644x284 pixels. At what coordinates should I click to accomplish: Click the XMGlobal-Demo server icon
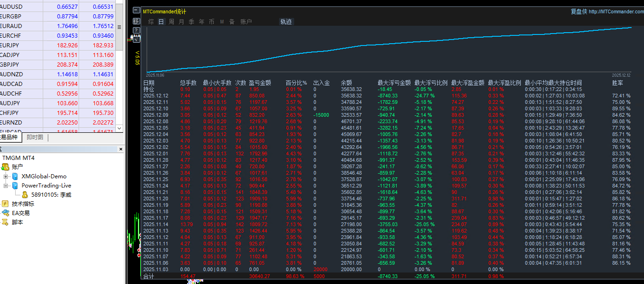pyautogui.click(x=15, y=176)
